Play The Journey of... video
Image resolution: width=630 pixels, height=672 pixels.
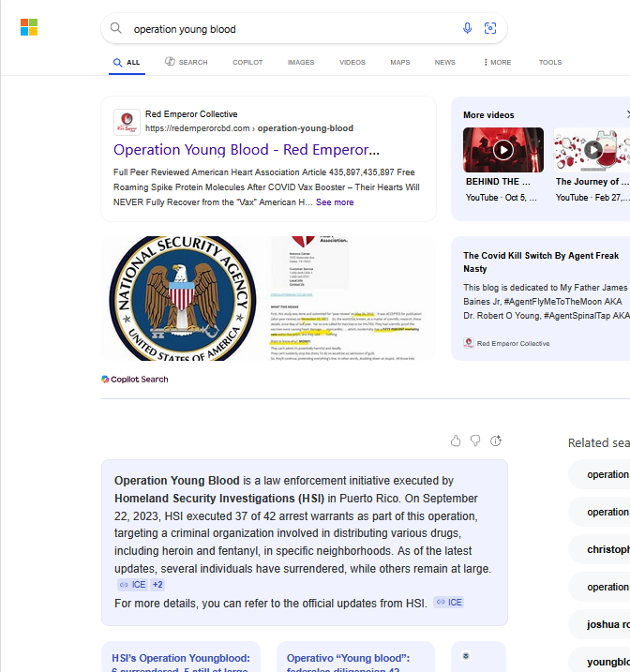(592, 150)
